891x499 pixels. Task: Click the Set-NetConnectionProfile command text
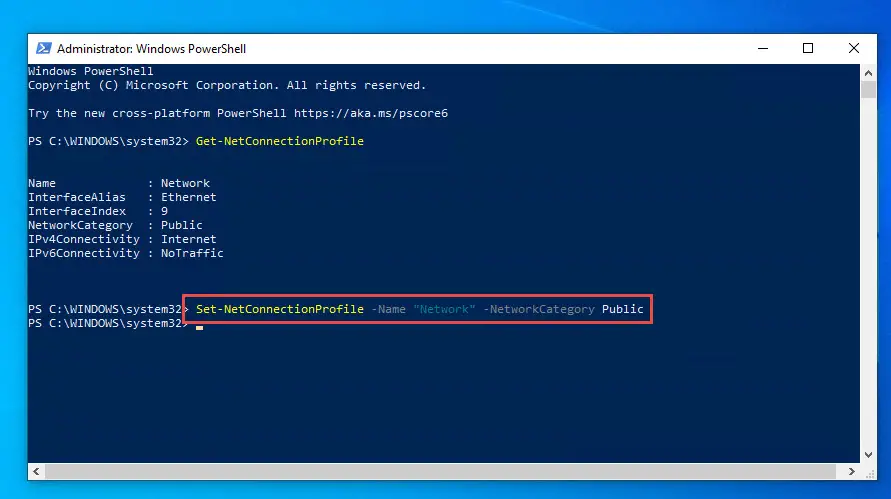click(x=280, y=309)
